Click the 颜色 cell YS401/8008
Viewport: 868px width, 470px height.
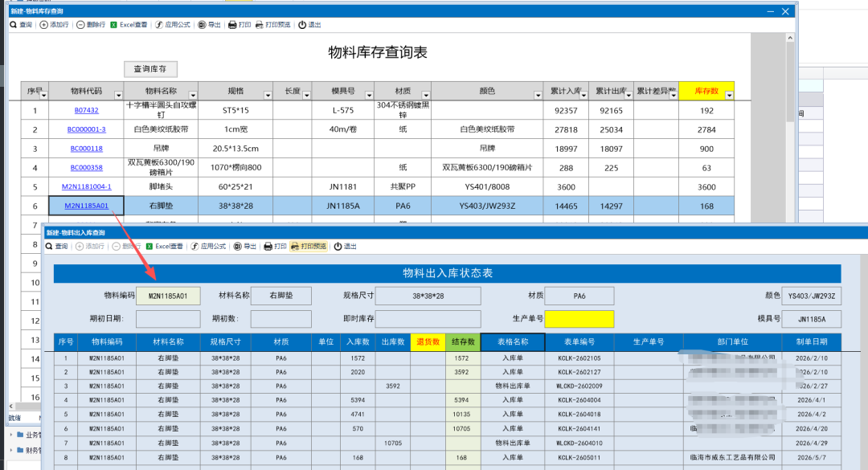tap(487, 186)
